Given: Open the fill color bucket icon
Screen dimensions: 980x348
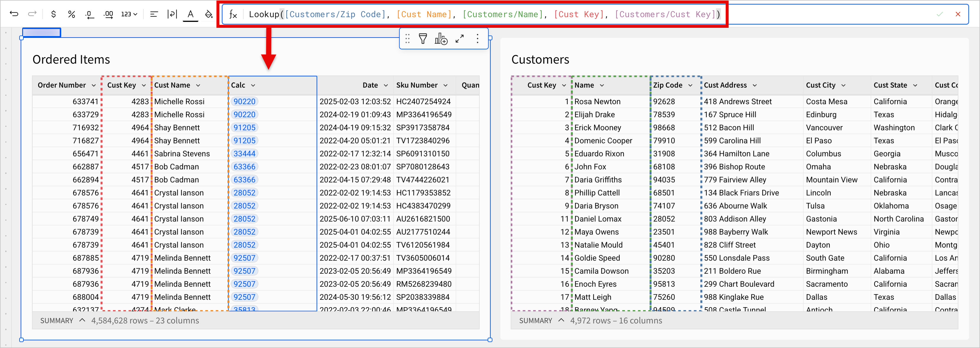Looking at the screenshot, I should (x=209, y=14).
